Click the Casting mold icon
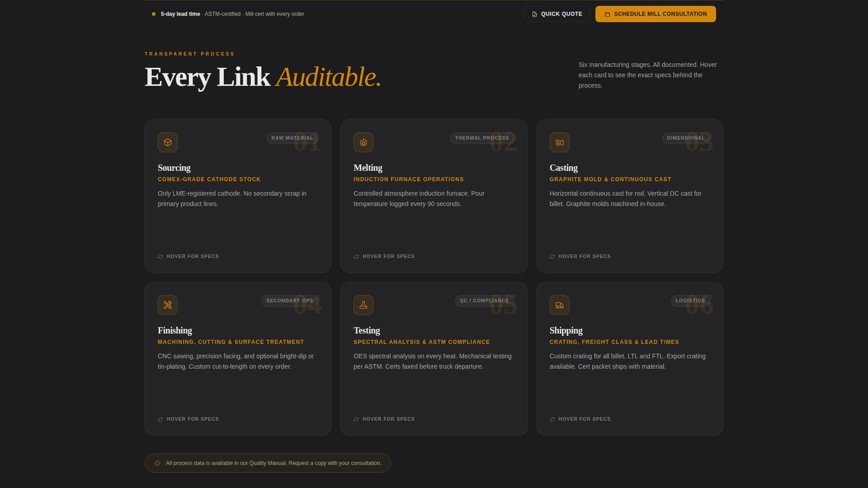 point(559,142)
